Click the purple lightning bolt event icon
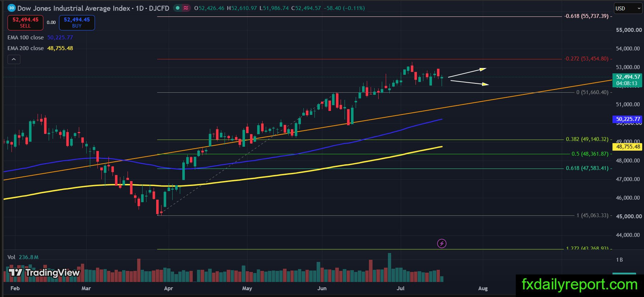The width and height of the screenshot is (644, 297). [x=442, y=244]
